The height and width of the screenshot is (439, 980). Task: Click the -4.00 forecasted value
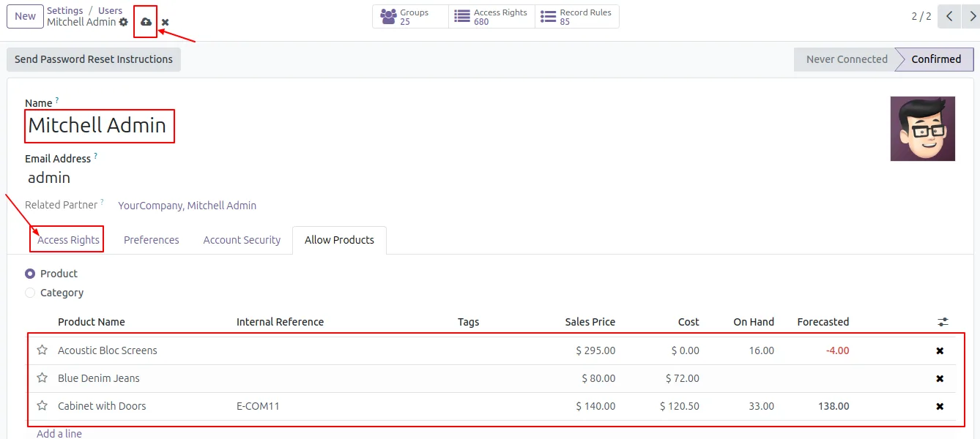click(838, 350)
